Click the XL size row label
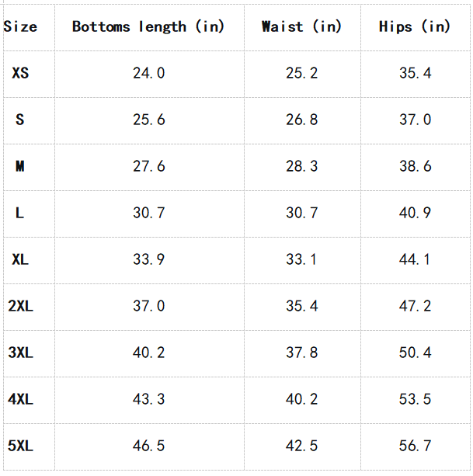Screen dimensions: 473x476 pyautogui.click(x=20, y=259)
